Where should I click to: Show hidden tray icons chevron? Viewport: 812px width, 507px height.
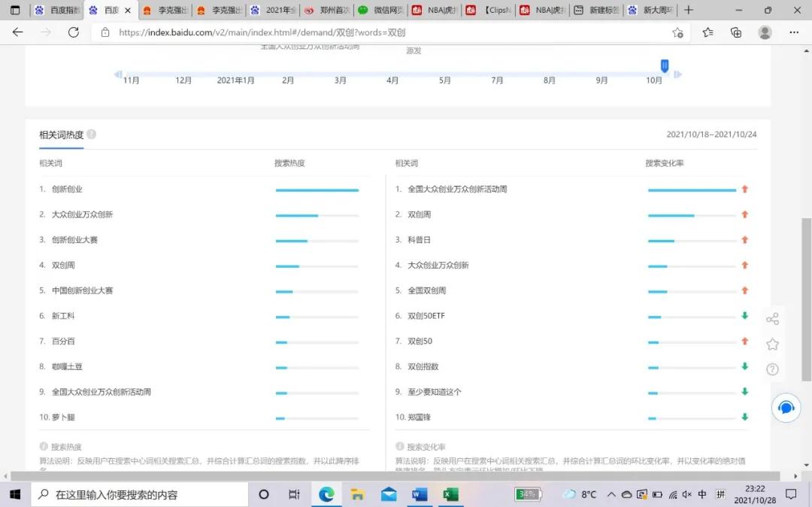(611, 494)
